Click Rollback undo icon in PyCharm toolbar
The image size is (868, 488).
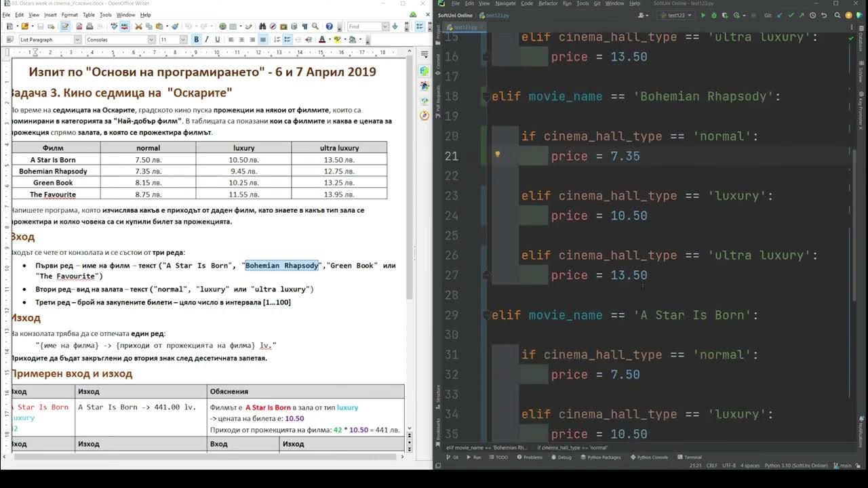(824, 15)
